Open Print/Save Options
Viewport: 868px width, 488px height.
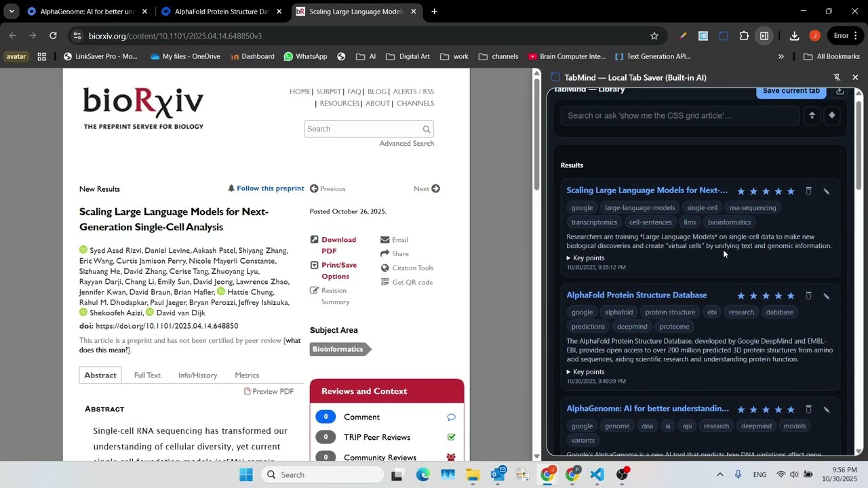pyautogui.click(x=339, y=270)
